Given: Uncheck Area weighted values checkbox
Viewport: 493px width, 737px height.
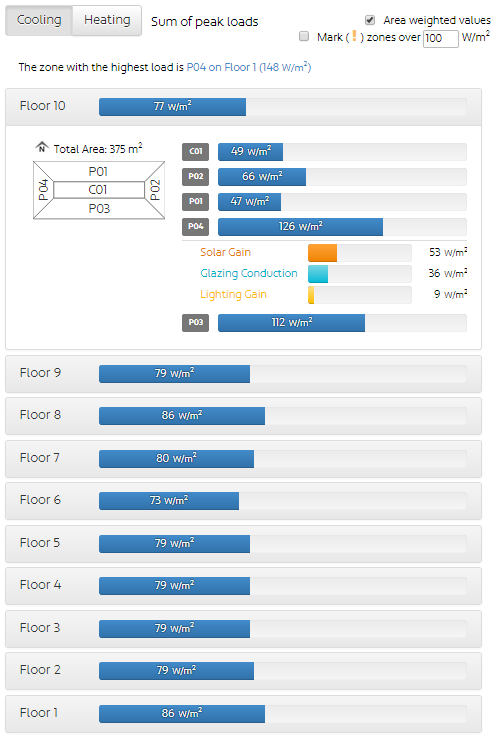Looking at the screenshot, I should click(370, 20).
